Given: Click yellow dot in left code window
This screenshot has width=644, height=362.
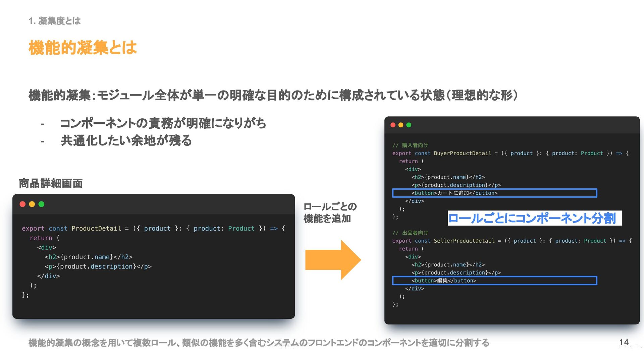Looking at the screenshot, I should tap(32, 204).
